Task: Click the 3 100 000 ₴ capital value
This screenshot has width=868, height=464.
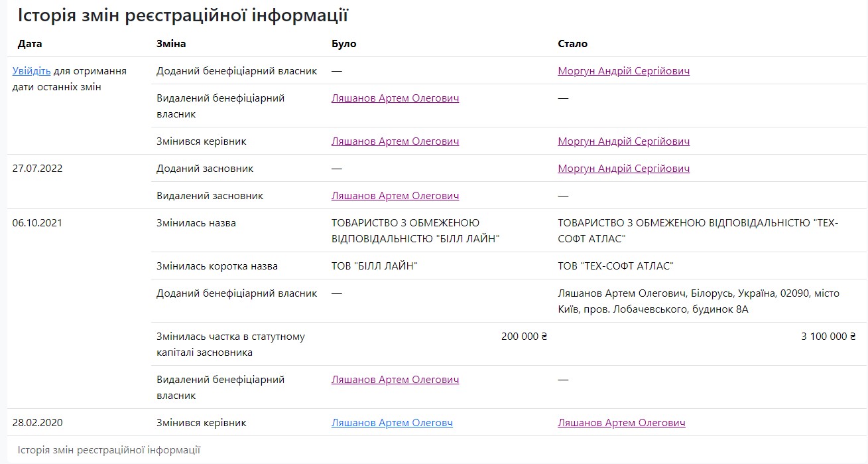Action: pyautogui.click(x=833, y=337)
